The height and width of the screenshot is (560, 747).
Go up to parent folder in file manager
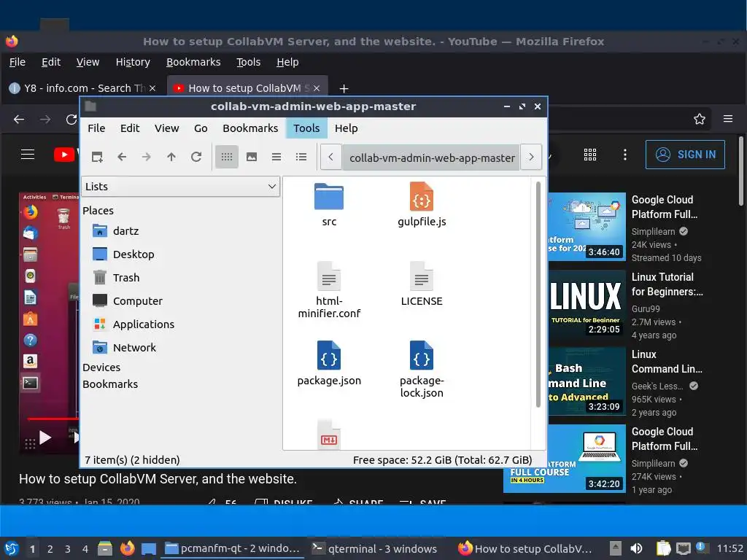[x=171, y=157]
